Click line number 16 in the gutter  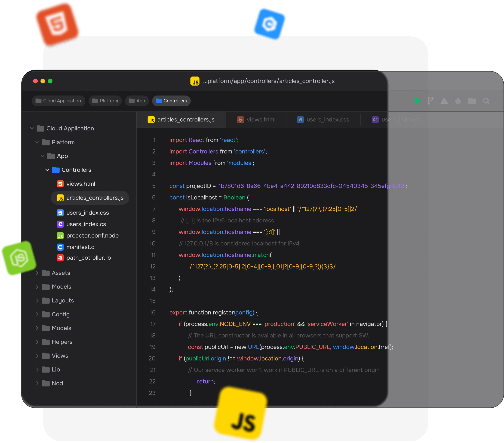153,313
